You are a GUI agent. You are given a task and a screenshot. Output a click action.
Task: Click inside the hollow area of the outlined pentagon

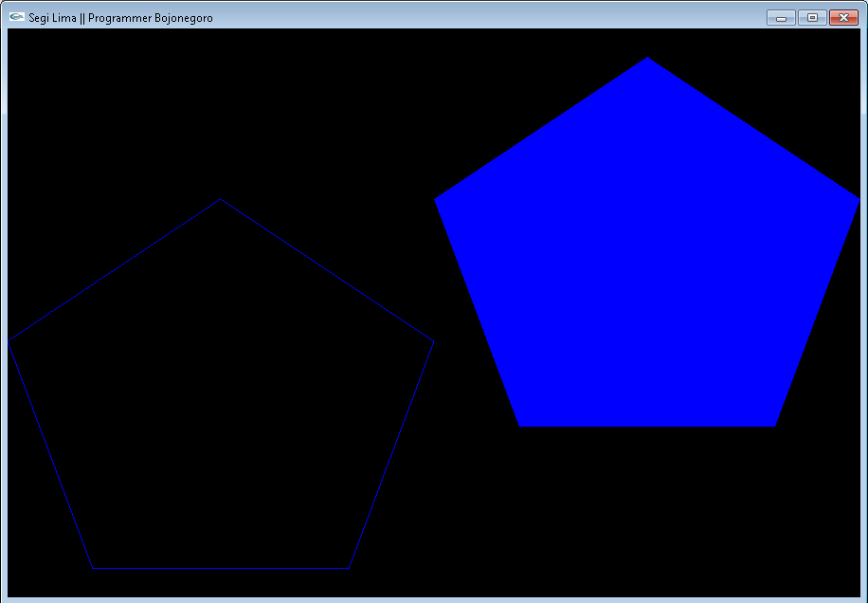tap(221, 398)
